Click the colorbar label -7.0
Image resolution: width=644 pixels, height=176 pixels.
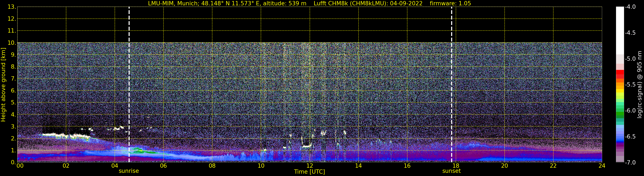click(630, 163)
